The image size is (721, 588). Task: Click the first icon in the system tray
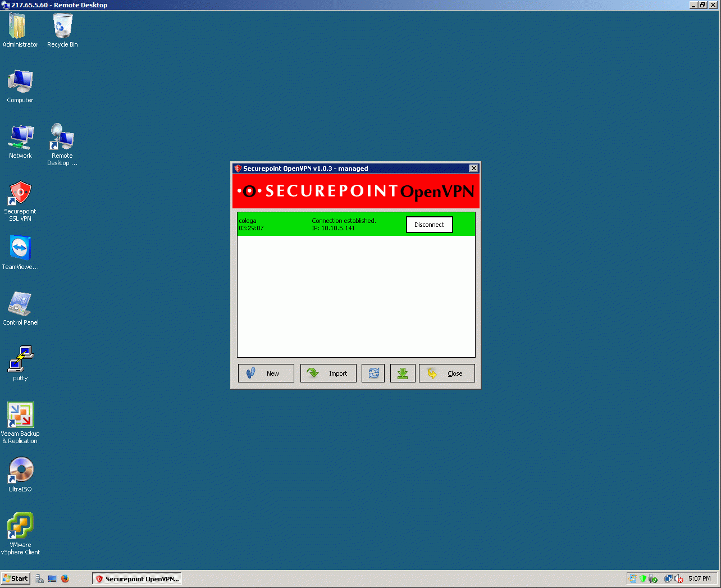point(633,578)
